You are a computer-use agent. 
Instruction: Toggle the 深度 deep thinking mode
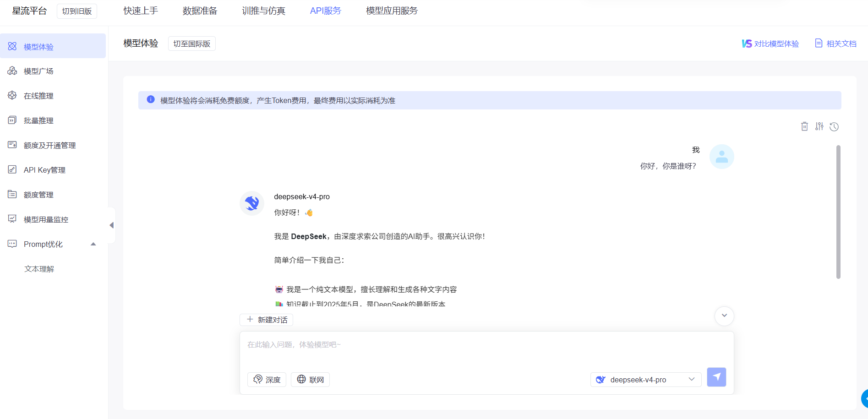pos(267,380)
